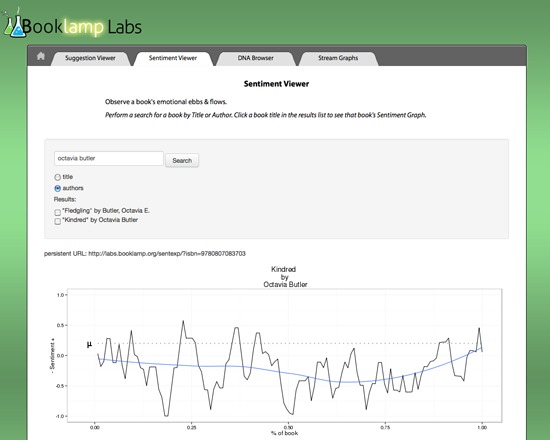Click the 'Results:' label
Image resolution: width=550 pixels, height=440 pixels.
tap(65, 199)
